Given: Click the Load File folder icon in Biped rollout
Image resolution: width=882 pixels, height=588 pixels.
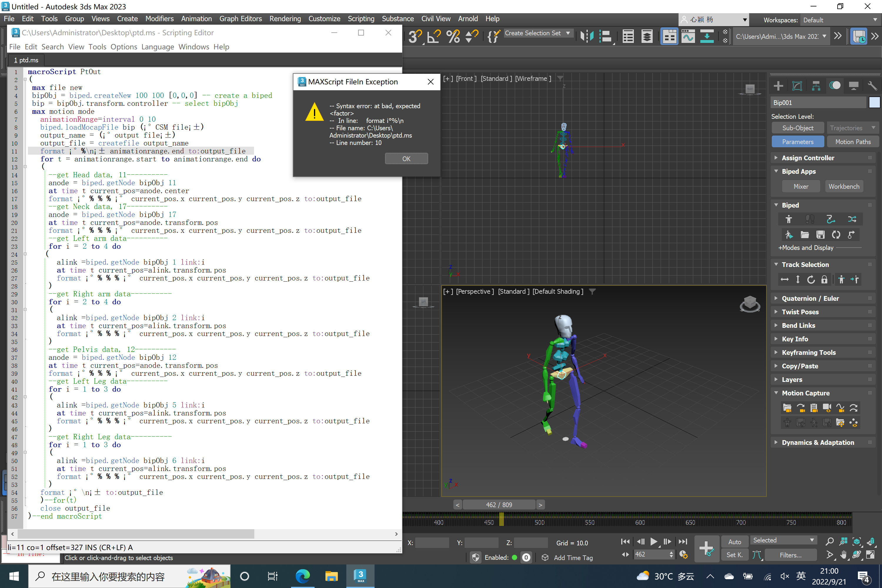Looking at the screenshot, I should [x=804, y=235].
